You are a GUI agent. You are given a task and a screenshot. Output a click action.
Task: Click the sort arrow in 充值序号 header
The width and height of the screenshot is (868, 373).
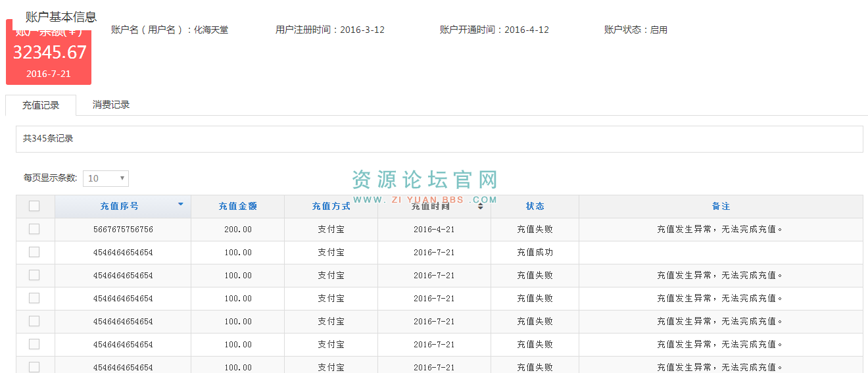point(181,204)
